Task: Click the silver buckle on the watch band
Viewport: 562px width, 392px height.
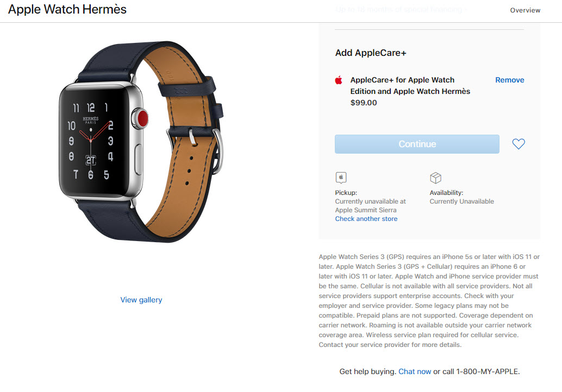Action: pos(217,151)
